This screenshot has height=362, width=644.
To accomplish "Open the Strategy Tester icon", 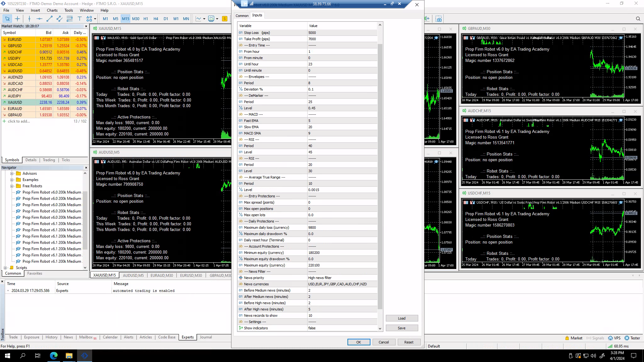I will pyautogui.click(x=632, y=338).
